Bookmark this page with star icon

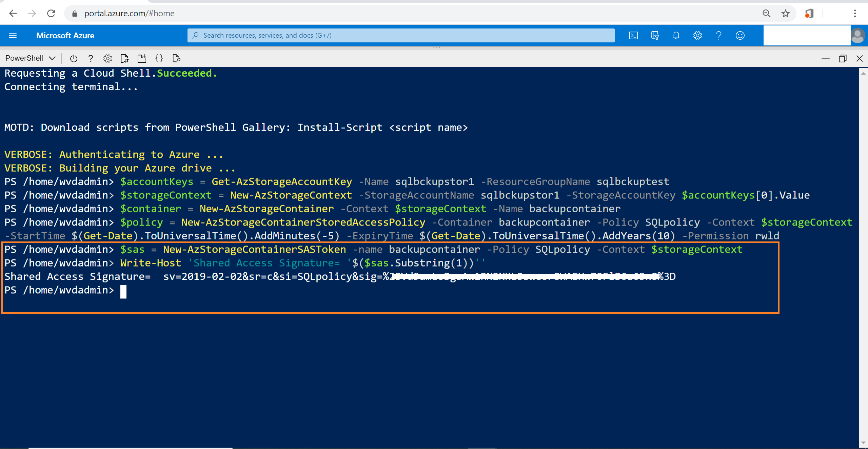[x=786, y=14]
